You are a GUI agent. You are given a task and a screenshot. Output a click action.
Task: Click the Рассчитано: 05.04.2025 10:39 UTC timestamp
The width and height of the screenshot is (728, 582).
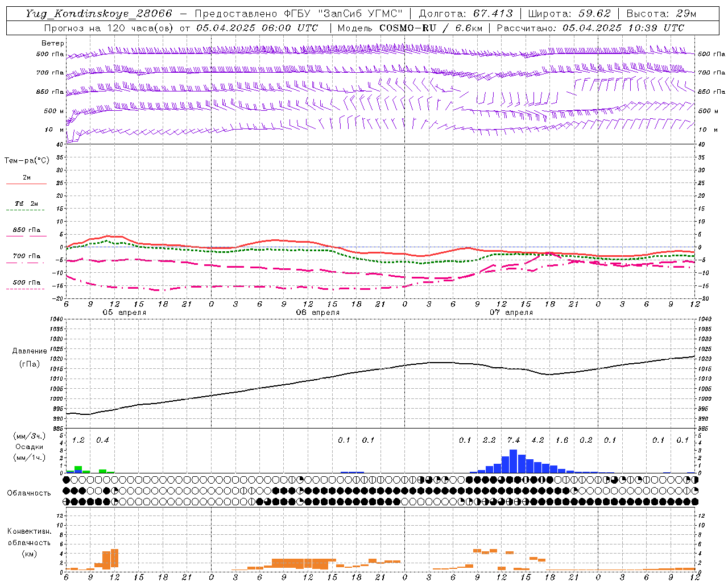click(590, 28)
